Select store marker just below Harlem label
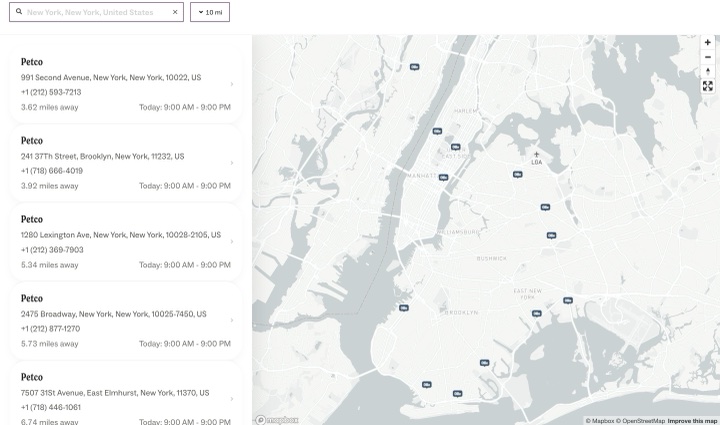The height and width of the screenshot is (425, 720). (x=437, y=131)
